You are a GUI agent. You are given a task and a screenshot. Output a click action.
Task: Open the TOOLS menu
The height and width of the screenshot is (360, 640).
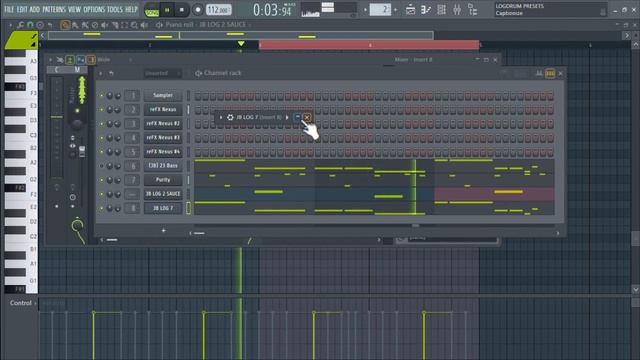click(x=115, y=9)
